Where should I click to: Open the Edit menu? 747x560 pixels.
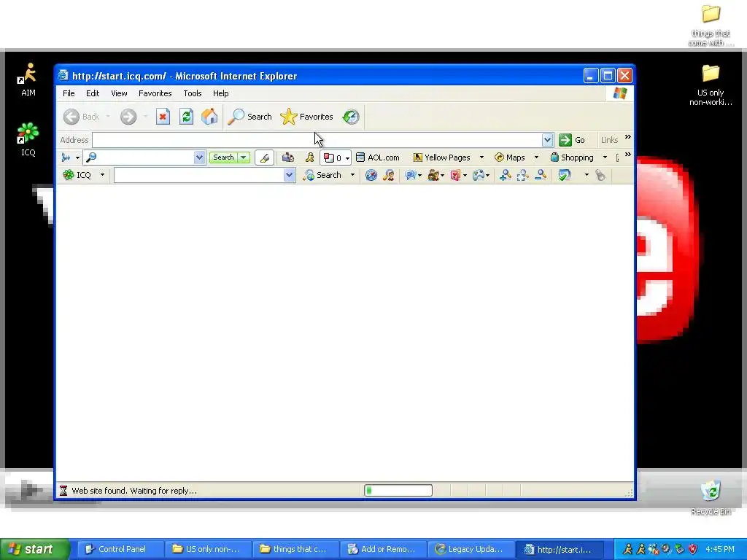(93, 93)
